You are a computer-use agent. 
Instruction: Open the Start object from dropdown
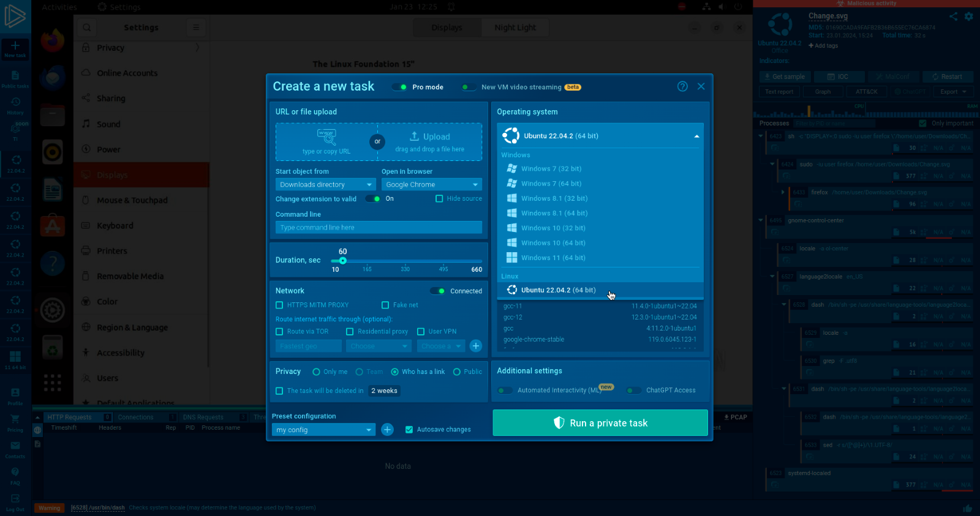(x=325, y=184)
